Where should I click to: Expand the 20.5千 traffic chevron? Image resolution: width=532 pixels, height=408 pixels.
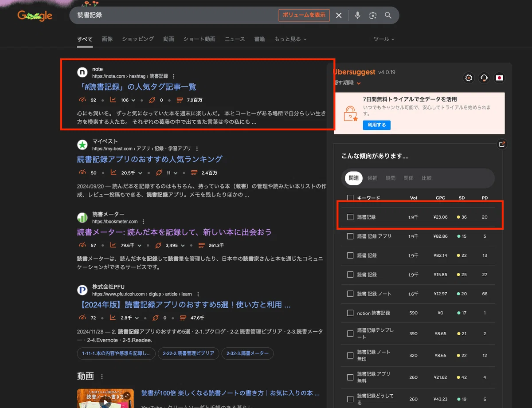click(x=140, y=173)
